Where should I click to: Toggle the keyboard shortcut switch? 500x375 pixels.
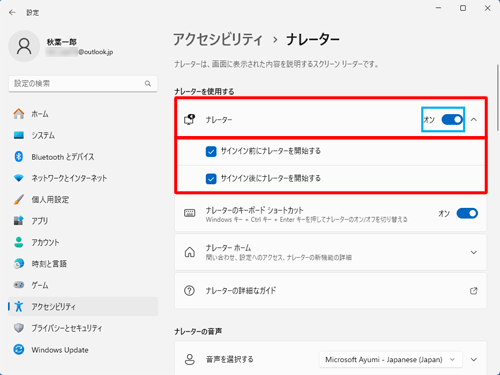pyautogui.click(x=467, y=213)
